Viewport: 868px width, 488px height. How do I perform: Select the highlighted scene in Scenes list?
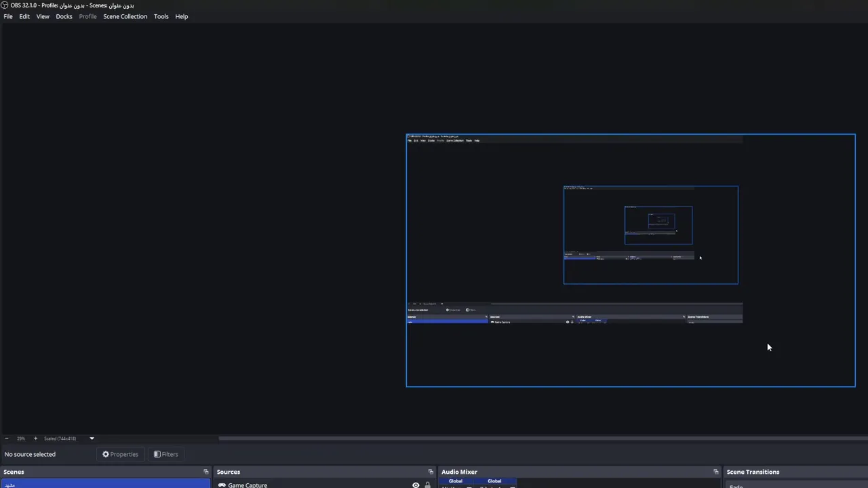(x=106, y=484)
